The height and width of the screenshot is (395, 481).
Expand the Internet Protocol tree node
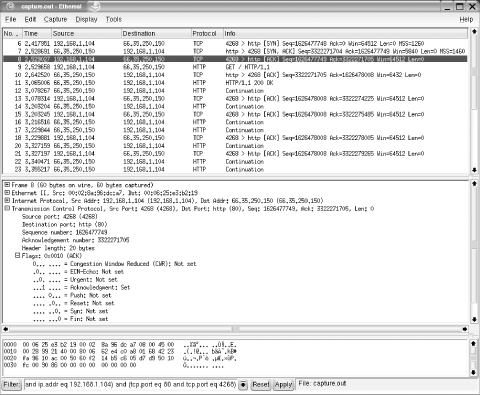pyautogui.click(x=7, y=200)
